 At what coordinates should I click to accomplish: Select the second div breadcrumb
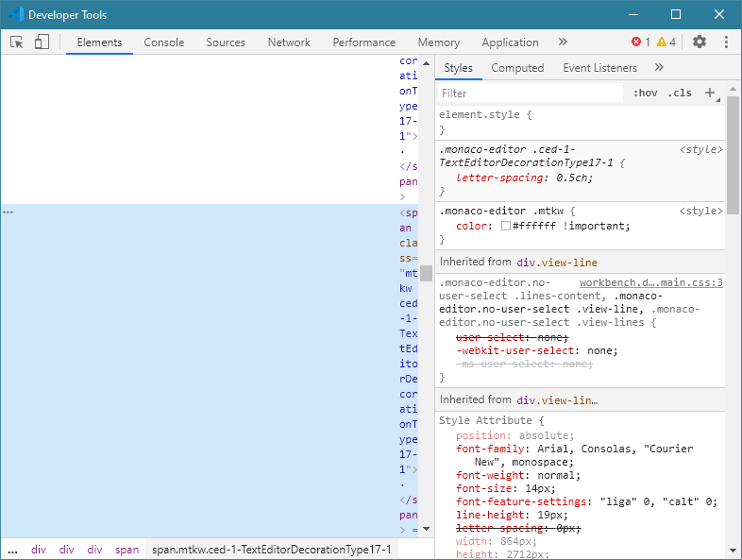(67, 550)
